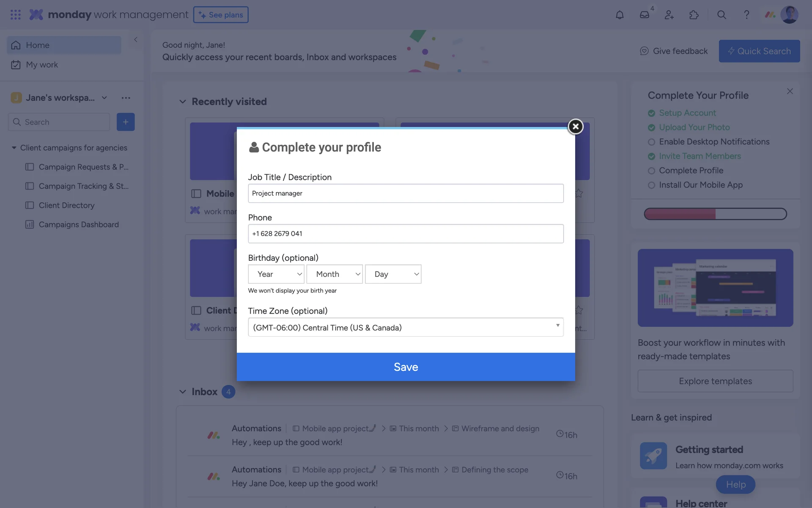The image size is (812, 508).
Task: Click the blue plus add item button
Action: point(126,122)
